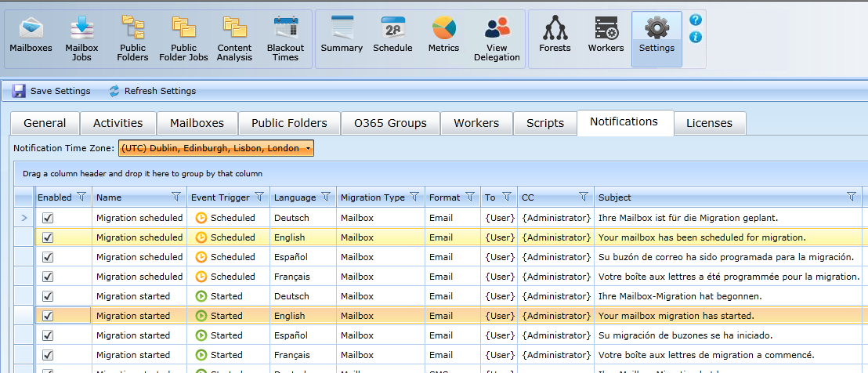The image size is (868, 373).
Task: Open the Public Folders section
Action: [132, 37]
